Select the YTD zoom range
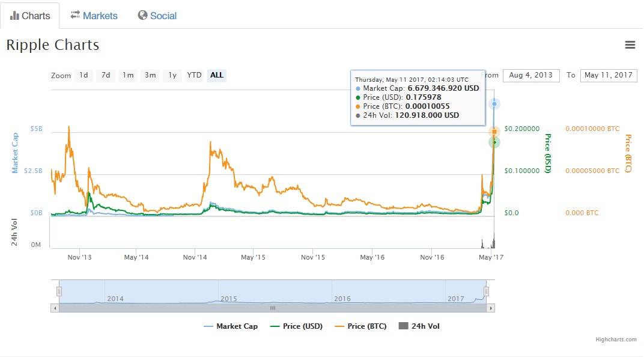The image size is (644, 357). coord(194,75)
